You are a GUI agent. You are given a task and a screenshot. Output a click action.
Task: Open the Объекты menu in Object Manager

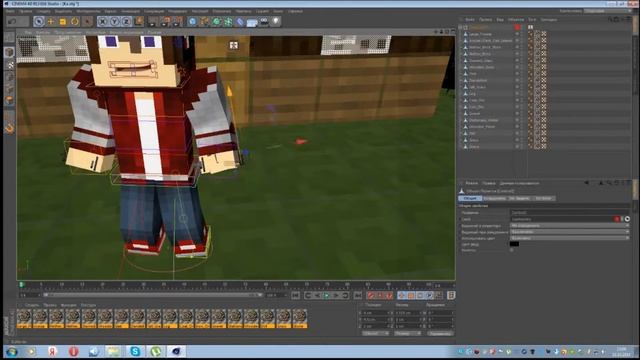[516, 20]
